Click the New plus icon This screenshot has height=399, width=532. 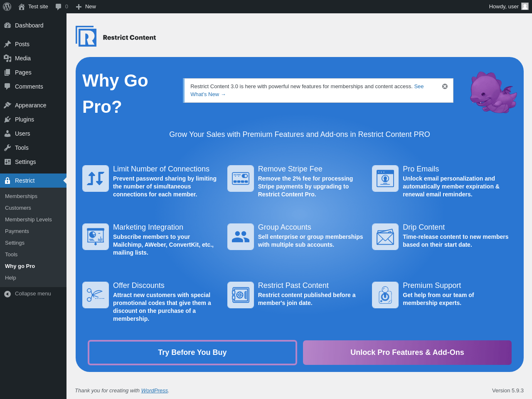point(79,7)
